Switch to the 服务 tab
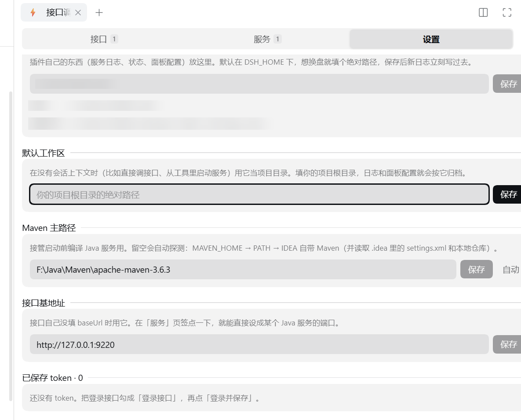This screenshot has height=420, width=521. point(267,39)
